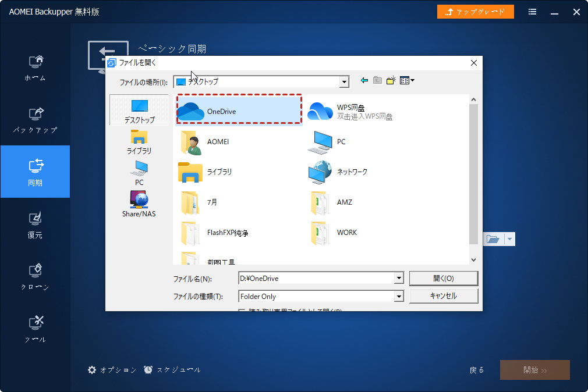Select ライブラリ in the file list
Viewport: 588px width, 392px height.
pos(206,172)
